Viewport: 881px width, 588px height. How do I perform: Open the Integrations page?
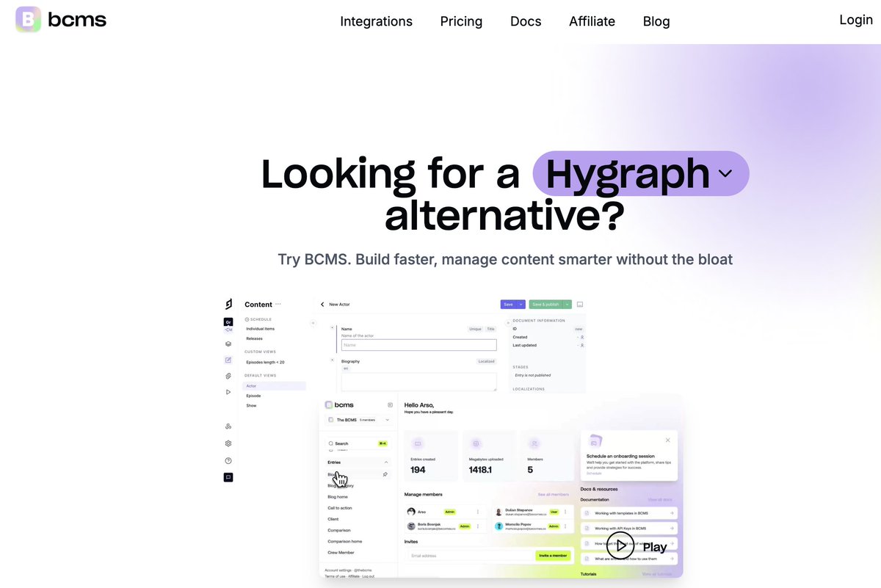pos(376,21)
